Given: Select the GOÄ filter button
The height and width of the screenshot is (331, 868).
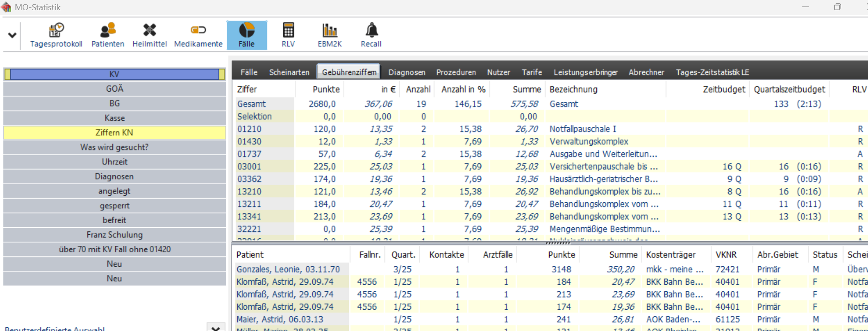Looking at the screenshot, I should [x=114, y=89].
